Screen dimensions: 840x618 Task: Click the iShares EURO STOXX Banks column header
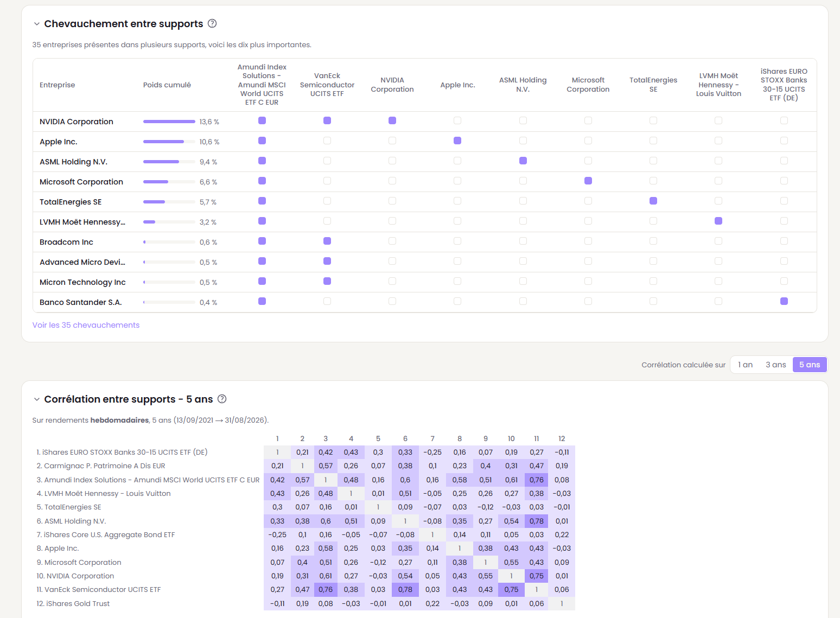coord(784,85)
